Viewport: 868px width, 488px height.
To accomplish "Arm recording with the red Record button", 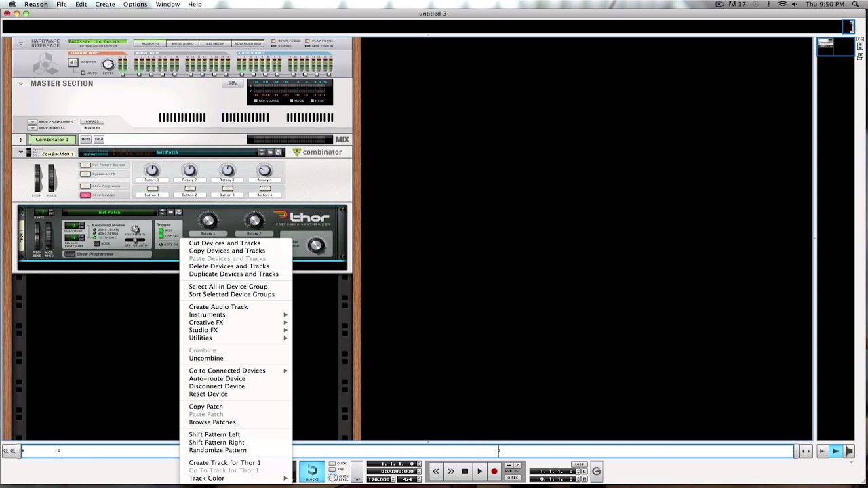I will 494,471.
